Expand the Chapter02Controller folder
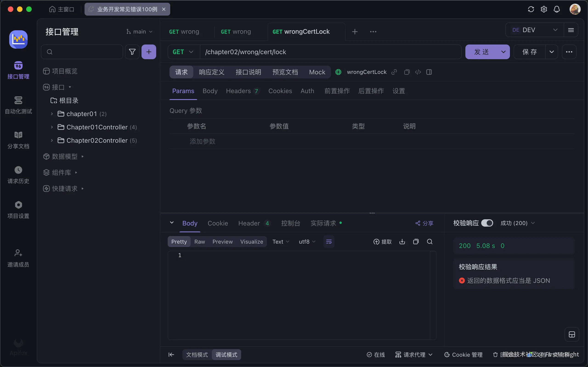This screenshot has height=367, width=588. point(52,140)
